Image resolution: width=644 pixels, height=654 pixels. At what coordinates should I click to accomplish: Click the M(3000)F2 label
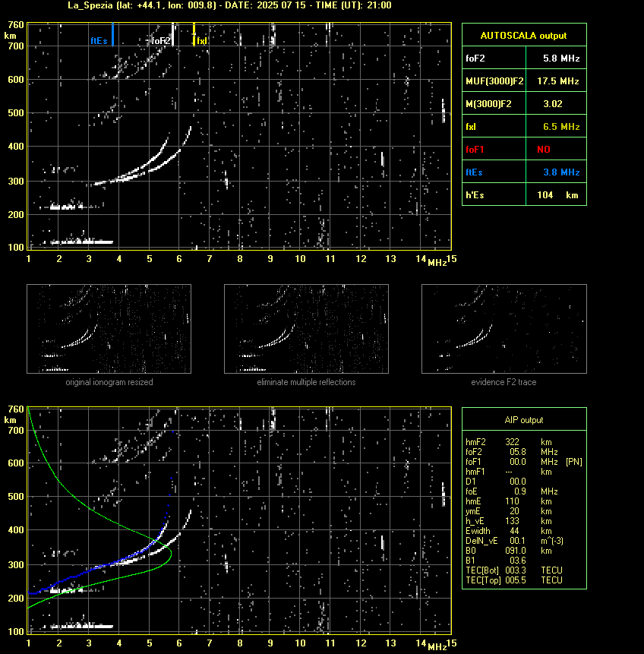coord(488,104)
